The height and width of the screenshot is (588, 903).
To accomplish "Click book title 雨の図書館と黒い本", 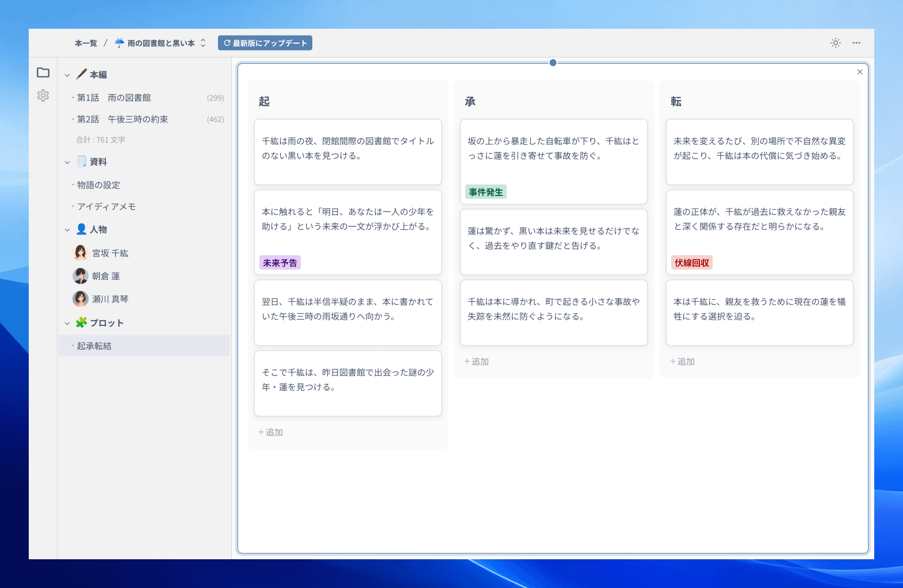I will tap(161, 43).
